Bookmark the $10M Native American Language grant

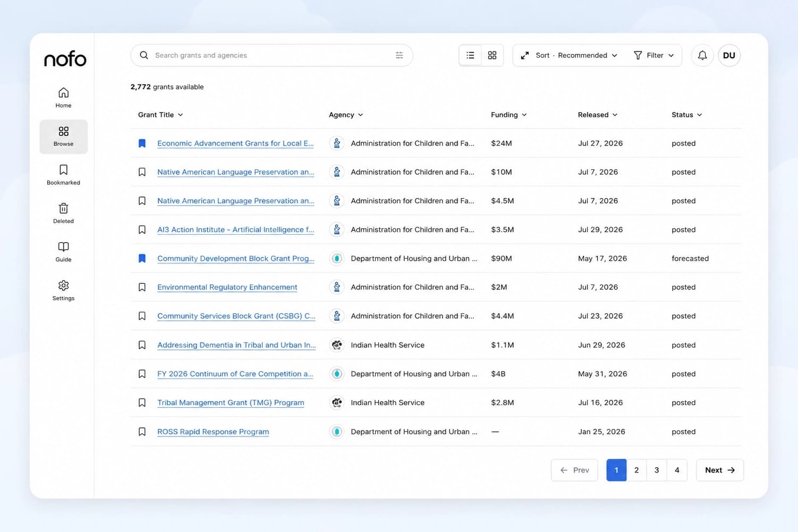tap(142, 172)
